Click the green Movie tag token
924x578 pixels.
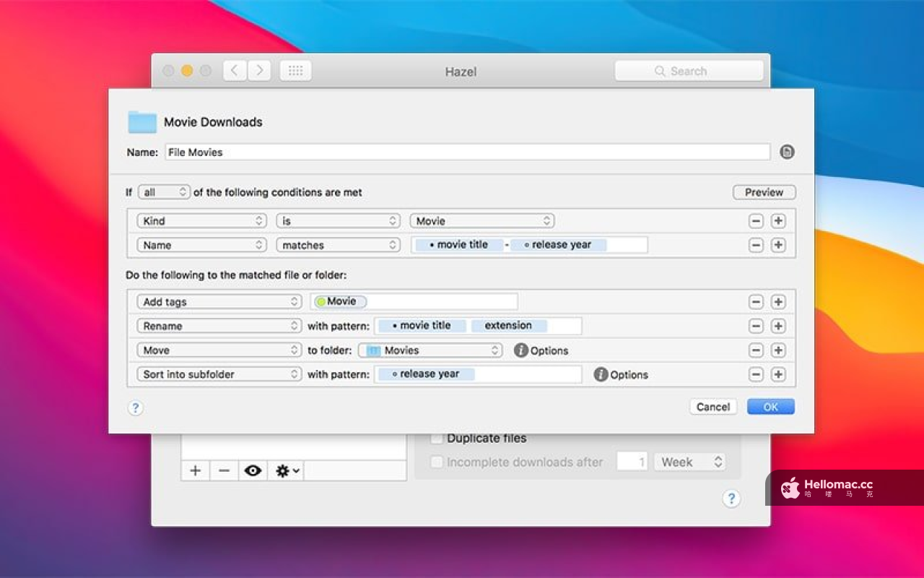tap(341, 301)
